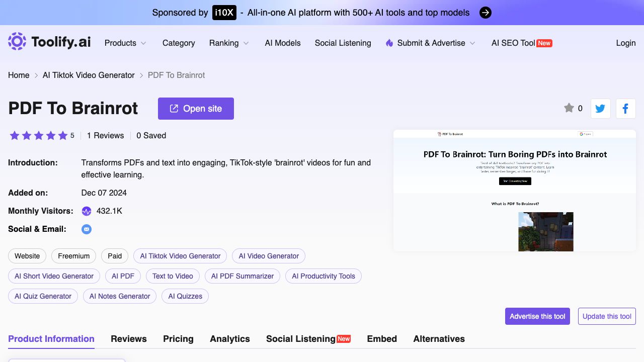Click the Monthly Visitors analytics icon

87,211
